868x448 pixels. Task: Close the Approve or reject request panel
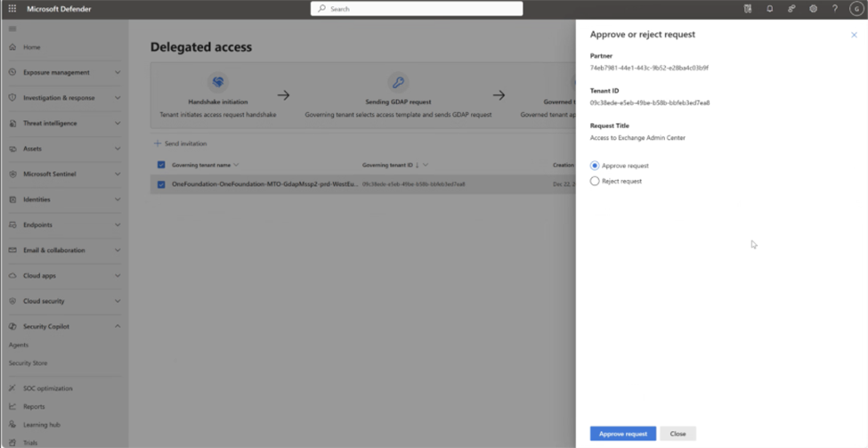[x=854, y=35]
